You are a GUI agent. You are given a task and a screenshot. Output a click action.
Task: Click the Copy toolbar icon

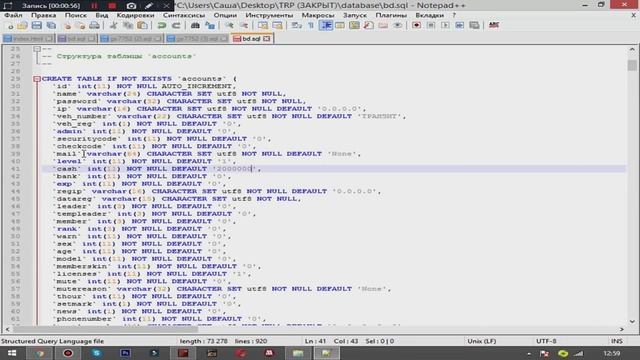128,26
